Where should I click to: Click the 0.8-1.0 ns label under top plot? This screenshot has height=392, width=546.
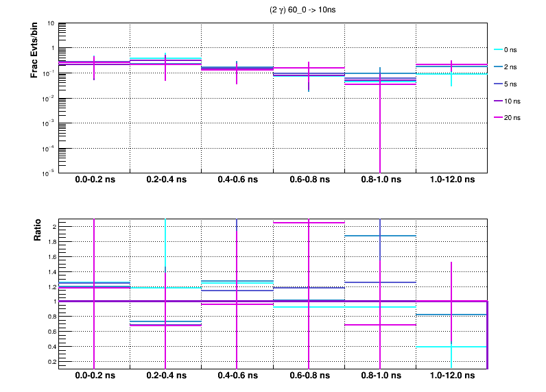[x=379, y=180]
